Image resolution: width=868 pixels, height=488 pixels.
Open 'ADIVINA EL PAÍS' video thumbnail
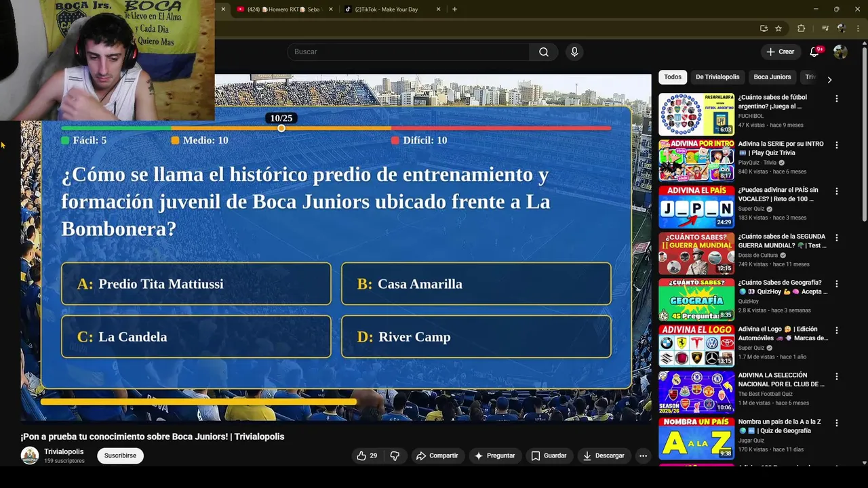click(696, 207)
